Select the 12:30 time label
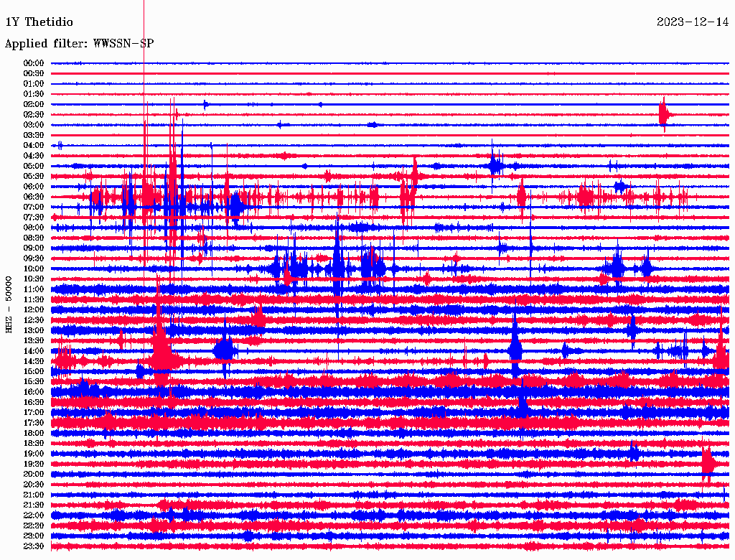This screenshot has height=560, width=735. pyautogui.click(x=34, y=320)
